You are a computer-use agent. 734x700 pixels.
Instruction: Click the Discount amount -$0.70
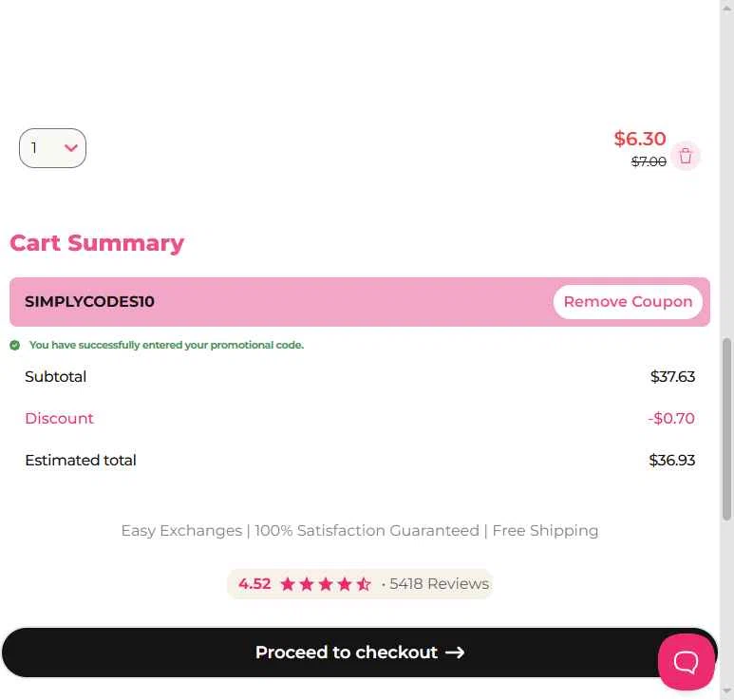671,419
